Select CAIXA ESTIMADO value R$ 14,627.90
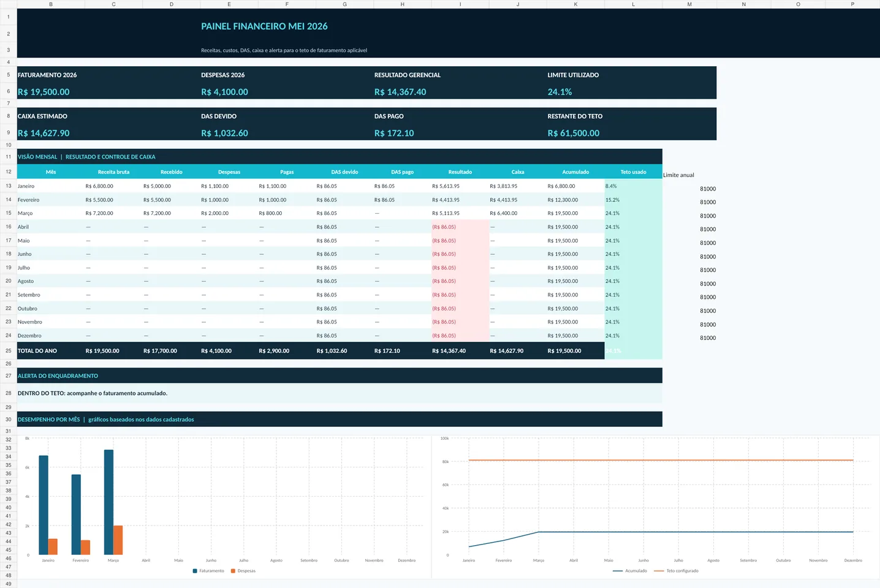 point(44,133)
